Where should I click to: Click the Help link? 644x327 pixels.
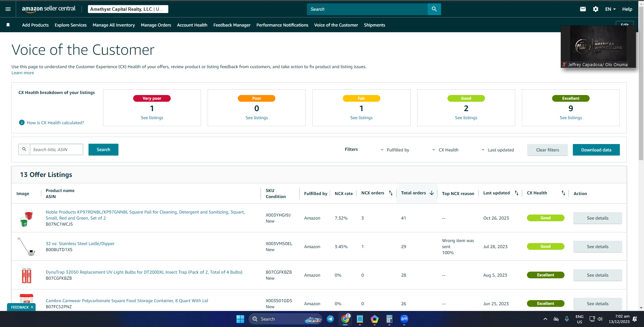tap(627, 9)
